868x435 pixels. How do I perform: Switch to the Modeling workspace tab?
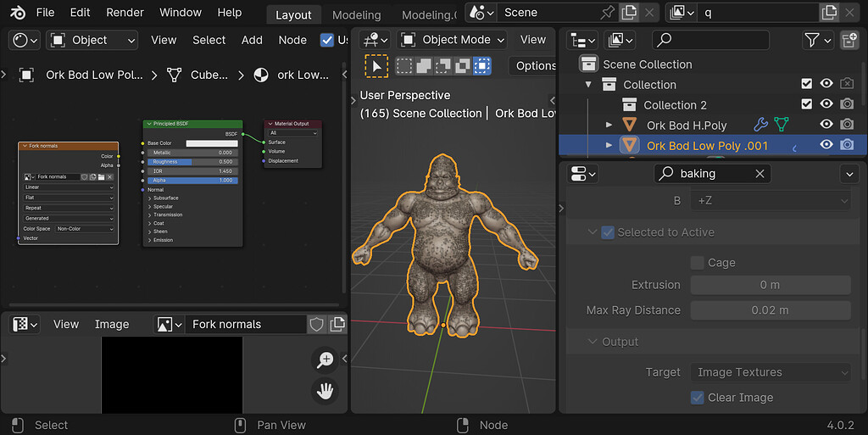tap(356, 15)
